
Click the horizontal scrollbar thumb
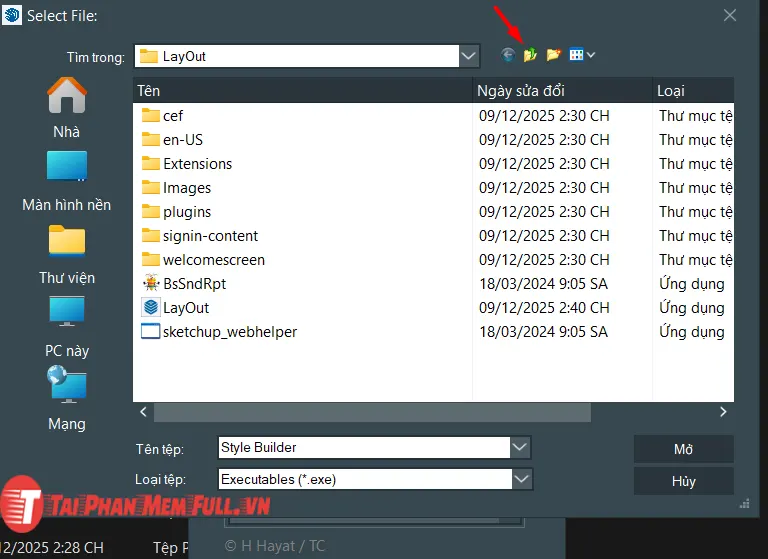pyautogui.click(x=372, y=412)
